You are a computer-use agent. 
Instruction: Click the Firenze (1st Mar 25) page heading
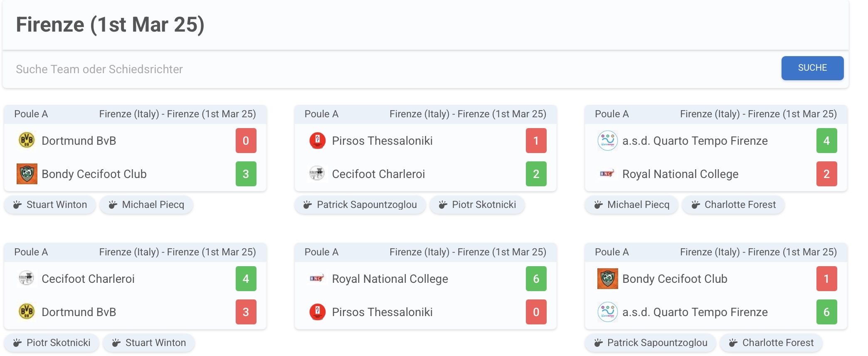pos(110,25)
